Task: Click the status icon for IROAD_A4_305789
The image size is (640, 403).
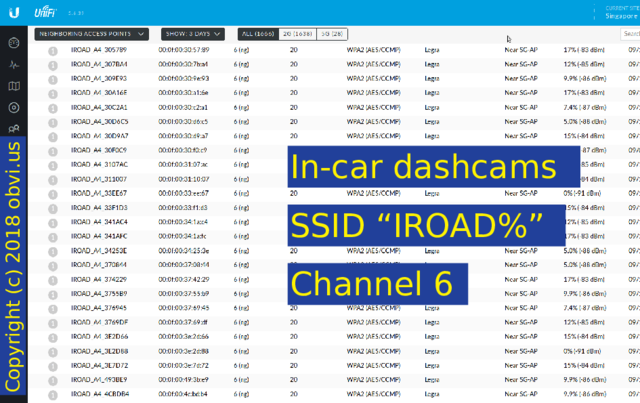Action: [x=53, y=51]
